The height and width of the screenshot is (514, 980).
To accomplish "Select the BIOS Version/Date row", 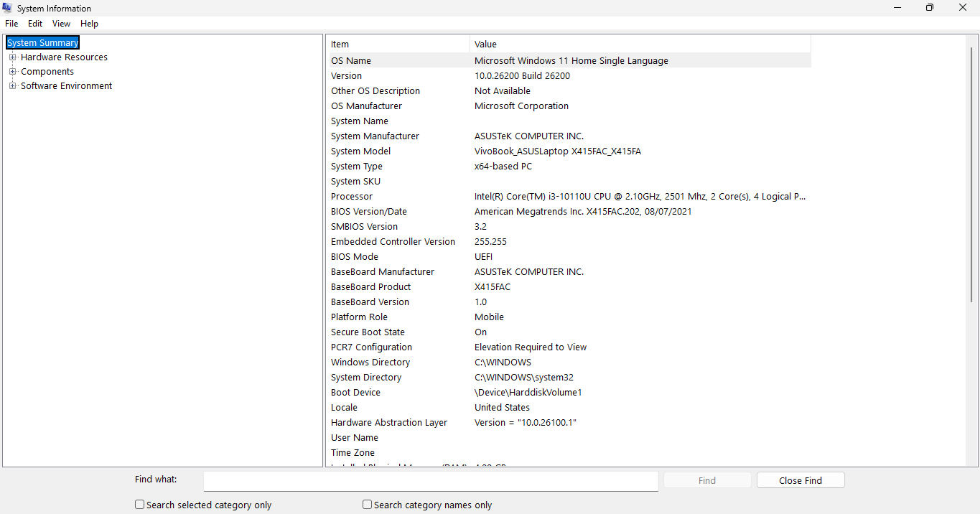I will pyautogui.click(x=570, y=212).
